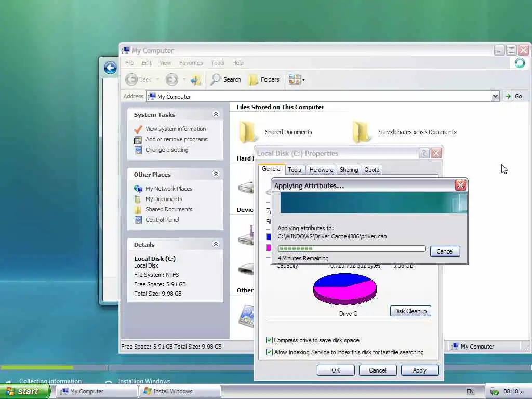The height and width of the screenshot is (399, 532).
Task: Click the taskbar clock showing 08:18
Action: pos(513,391)
